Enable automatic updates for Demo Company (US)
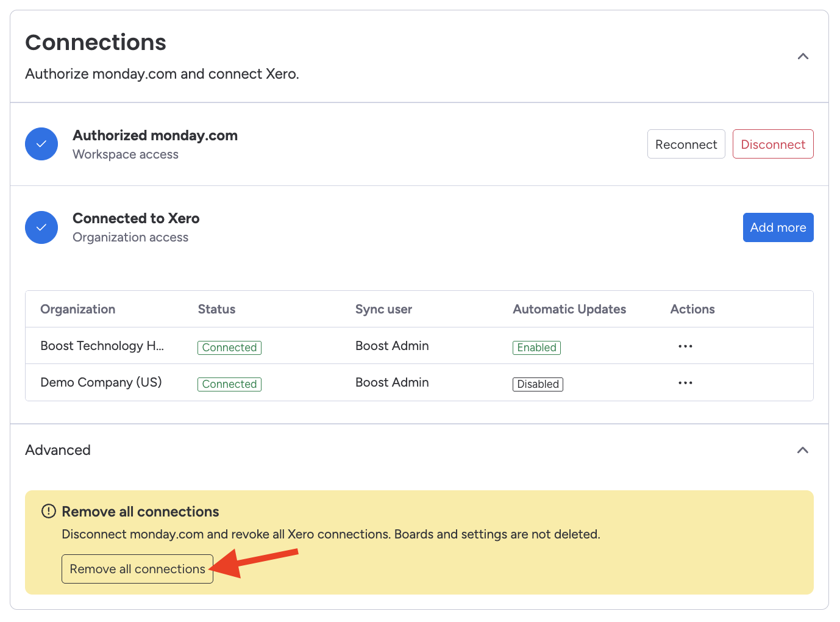The height and width of the screenshot is (622, 840). click(538, 384)
